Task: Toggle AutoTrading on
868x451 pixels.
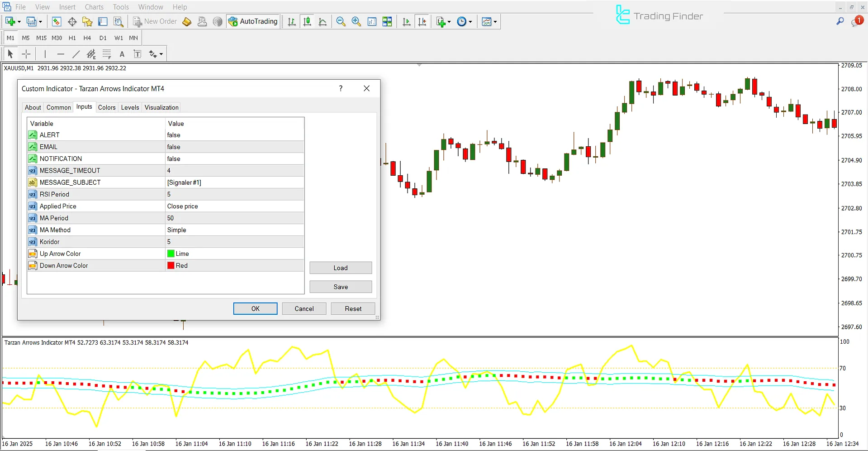Action: tap(253, 21)
